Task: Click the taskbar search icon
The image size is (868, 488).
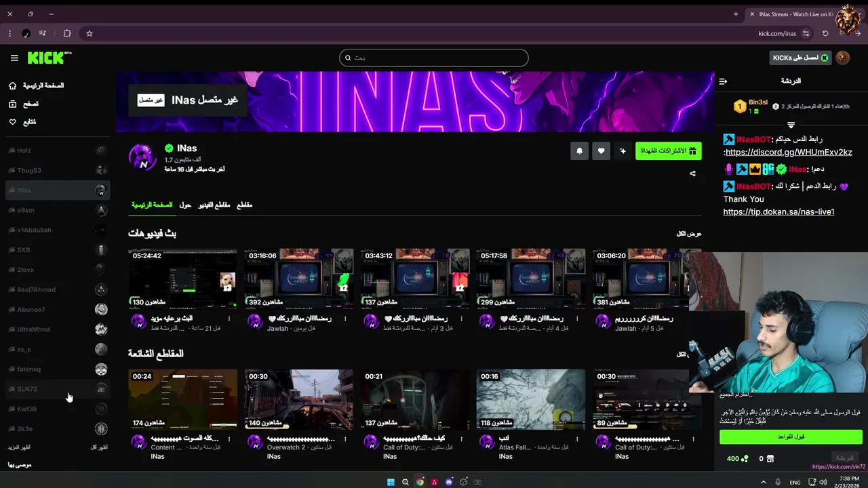Action: (x=406, y=483)
